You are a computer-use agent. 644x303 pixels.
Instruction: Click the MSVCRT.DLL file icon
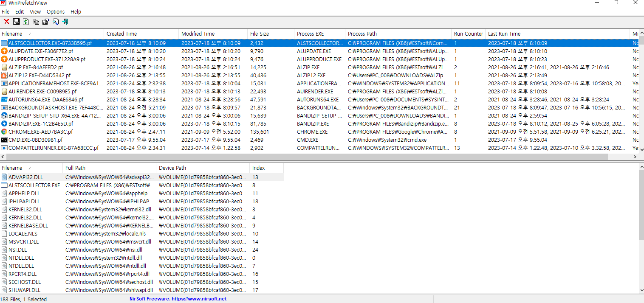point(4,242)
